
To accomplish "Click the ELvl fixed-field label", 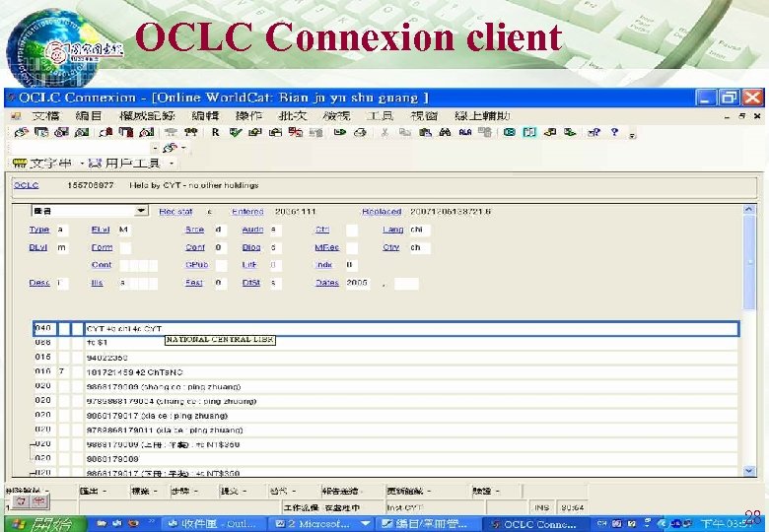I will 100,230.
